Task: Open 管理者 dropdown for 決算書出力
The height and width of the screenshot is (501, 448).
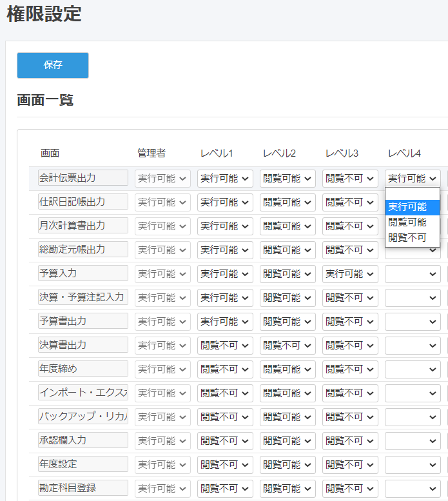Action: tap(162, 346)
